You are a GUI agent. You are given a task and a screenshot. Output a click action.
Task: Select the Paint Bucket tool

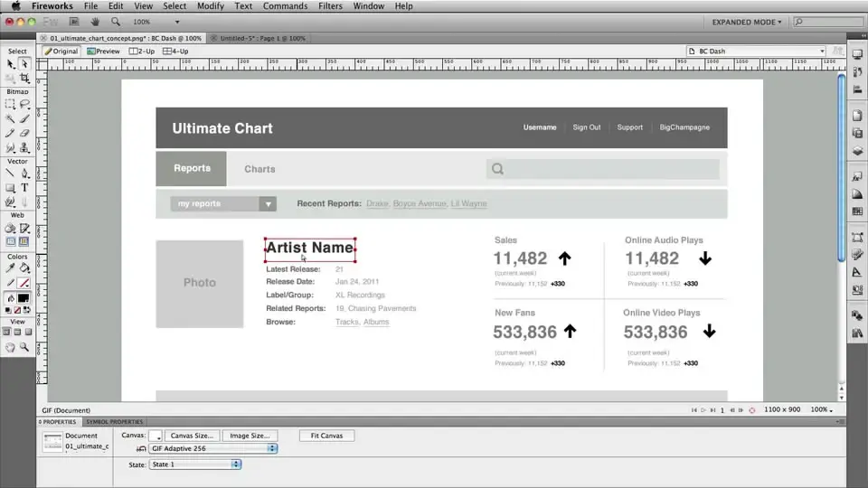tap(24, 268)
